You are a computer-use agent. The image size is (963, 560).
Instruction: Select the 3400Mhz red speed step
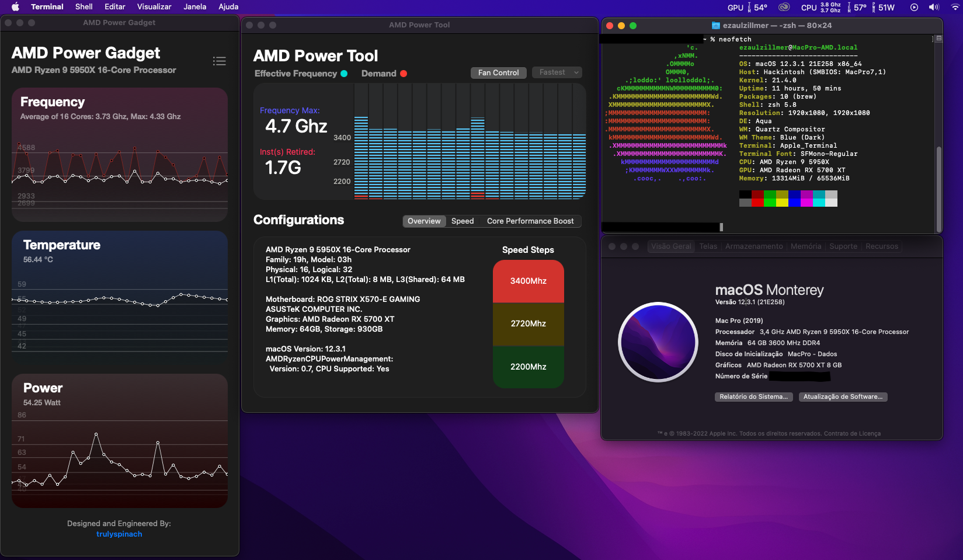[x=528, y=281]
